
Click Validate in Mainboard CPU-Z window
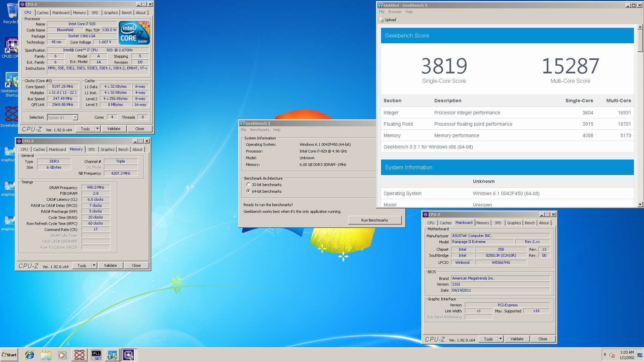point(517,339)
